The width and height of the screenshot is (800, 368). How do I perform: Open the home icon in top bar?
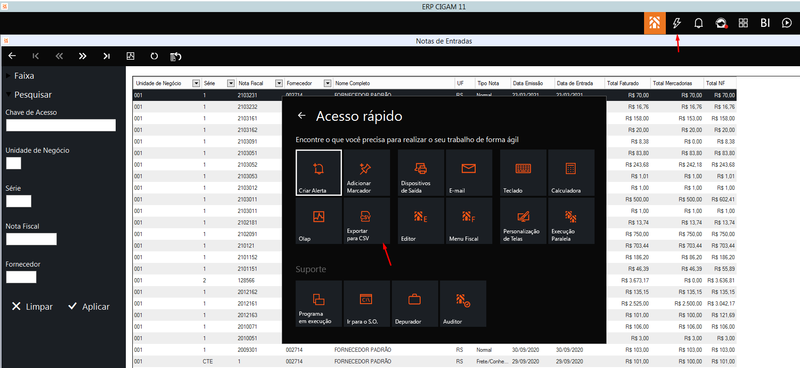[x=655, y=23]
